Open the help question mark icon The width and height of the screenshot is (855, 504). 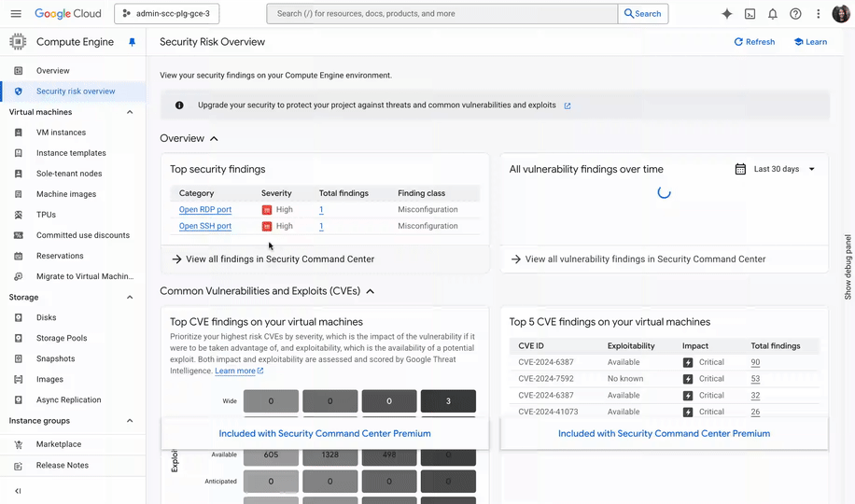[x=795, y=14]
